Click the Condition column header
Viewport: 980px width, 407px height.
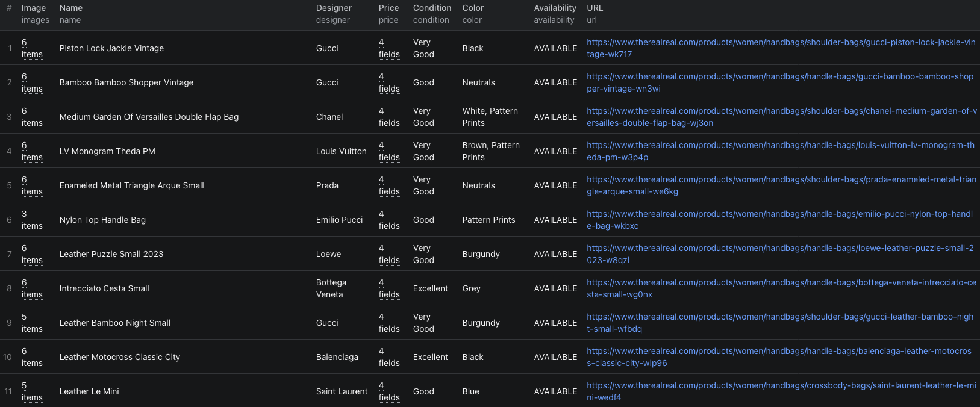[432, 14]
